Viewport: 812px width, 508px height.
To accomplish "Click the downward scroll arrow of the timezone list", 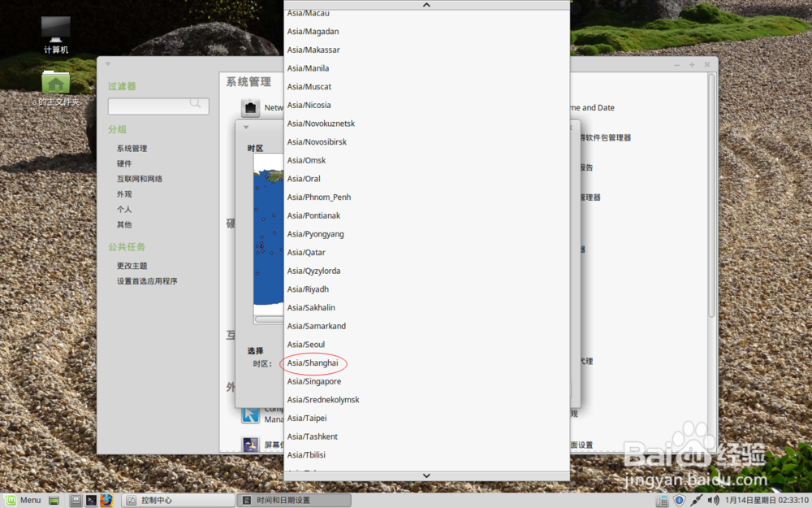I will [x=425, y=475].
